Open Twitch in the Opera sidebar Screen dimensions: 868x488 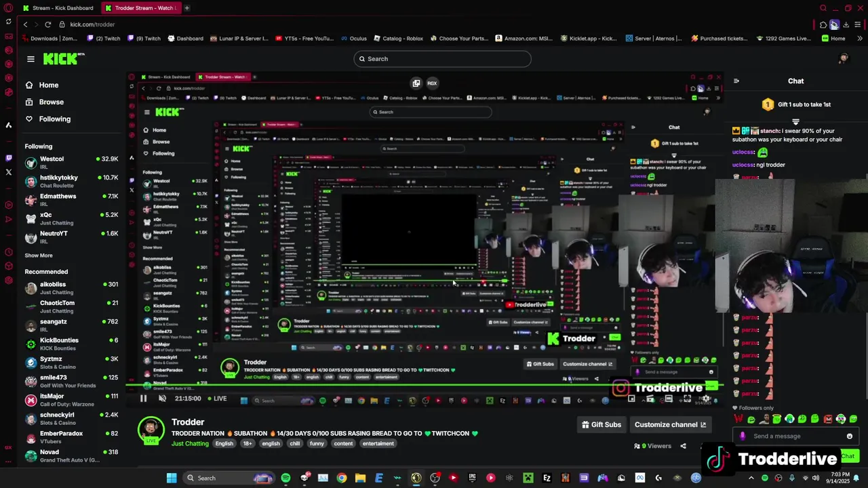pyautogui.click(x=9, y=158)
